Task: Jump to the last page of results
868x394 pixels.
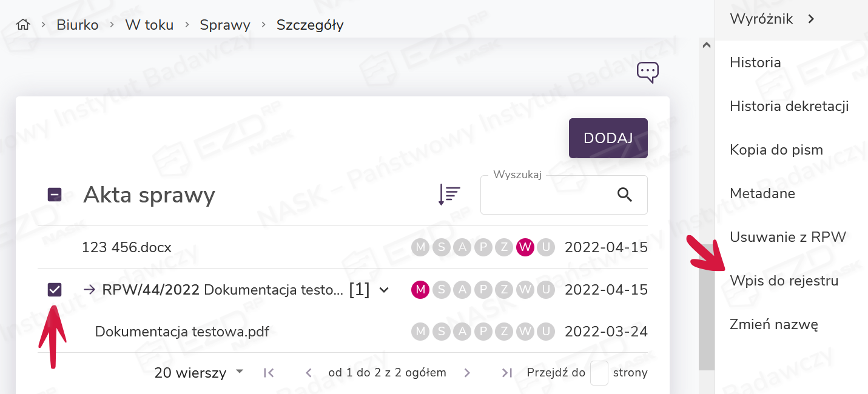Action: pos(507,373)
